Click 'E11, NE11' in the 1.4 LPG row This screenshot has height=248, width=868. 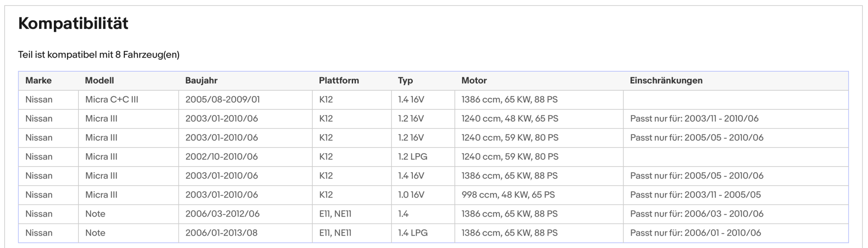335,233
